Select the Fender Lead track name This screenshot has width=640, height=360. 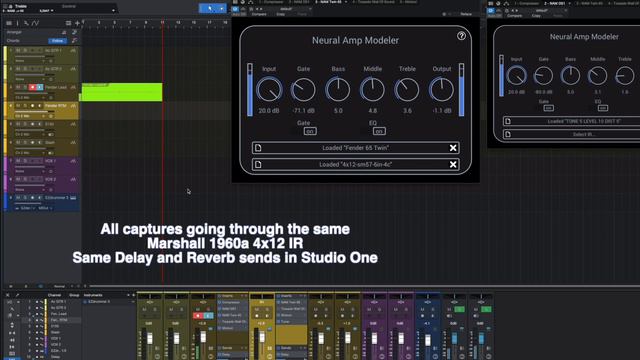click(x=56, y=87)
